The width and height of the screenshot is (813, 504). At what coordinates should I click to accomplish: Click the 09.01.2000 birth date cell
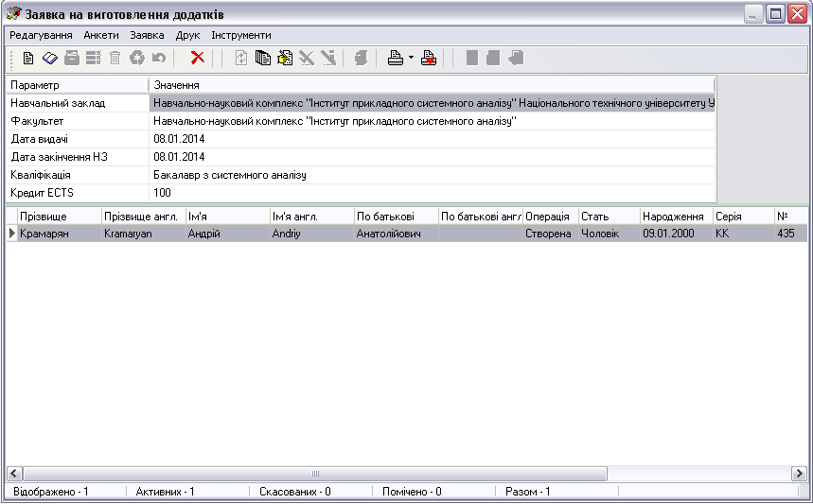point(677,234)
